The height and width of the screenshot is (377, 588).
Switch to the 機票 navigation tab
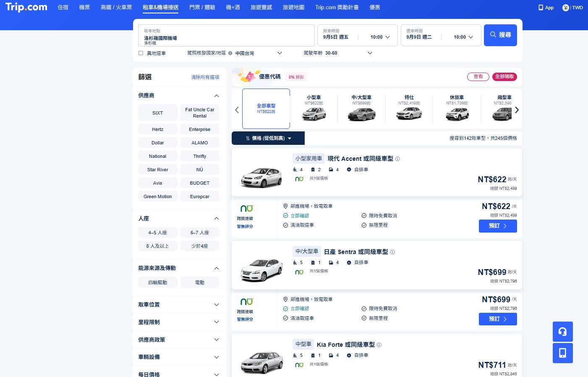84,7
